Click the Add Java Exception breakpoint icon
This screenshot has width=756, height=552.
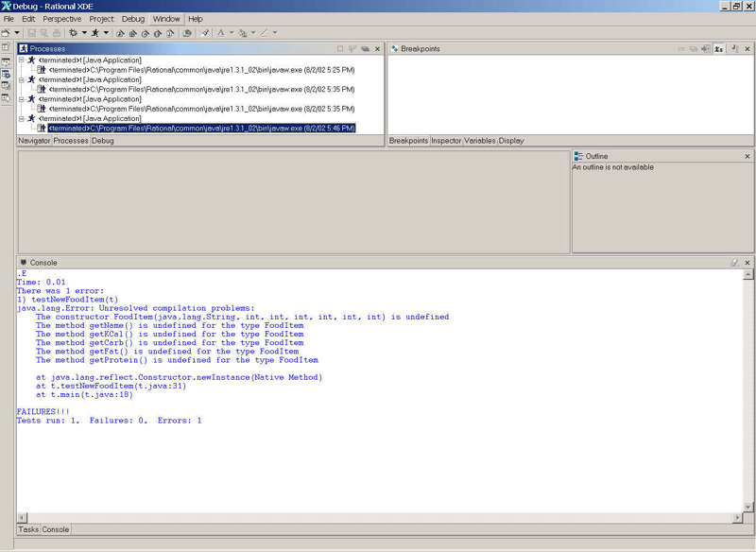click(735, 49)
